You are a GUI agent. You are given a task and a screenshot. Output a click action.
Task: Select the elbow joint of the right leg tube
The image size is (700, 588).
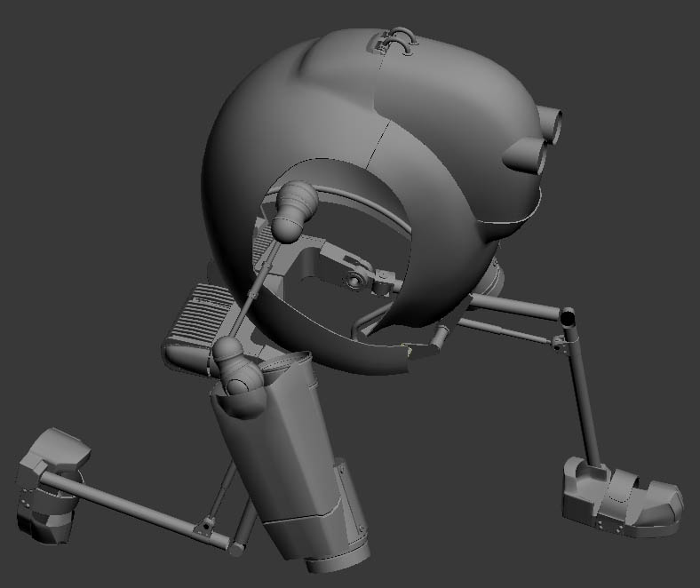pyautogui.click(x=567, y=318)
